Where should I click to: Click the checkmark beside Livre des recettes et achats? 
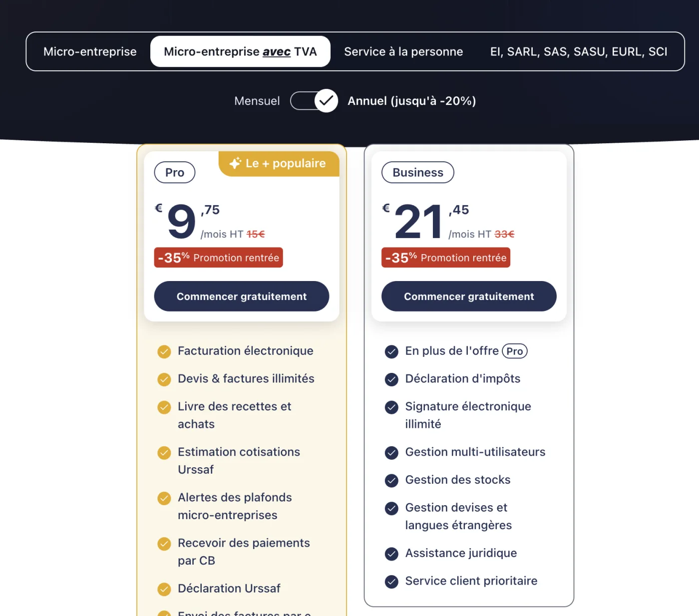point(164,408)
